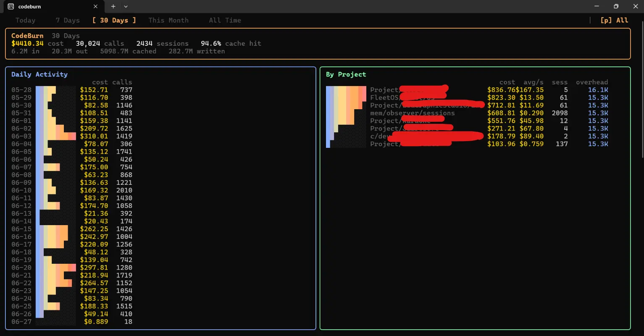Image resolution: width=644 pixels, height=336 pixels.
Task: Click the 2434 sessions summary value
Action: [x=145, y=44]
